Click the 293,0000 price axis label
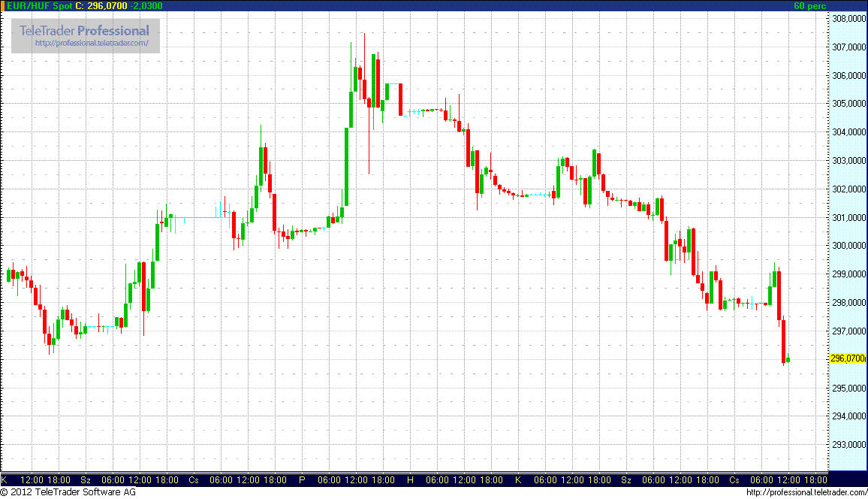This screenshot has width=868, height=499. (x=849, y=445)
